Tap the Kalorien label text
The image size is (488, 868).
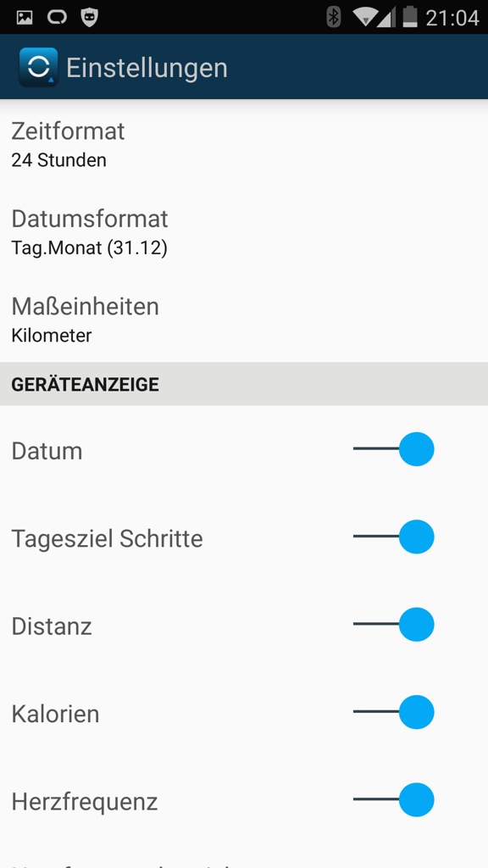[55, 714]
